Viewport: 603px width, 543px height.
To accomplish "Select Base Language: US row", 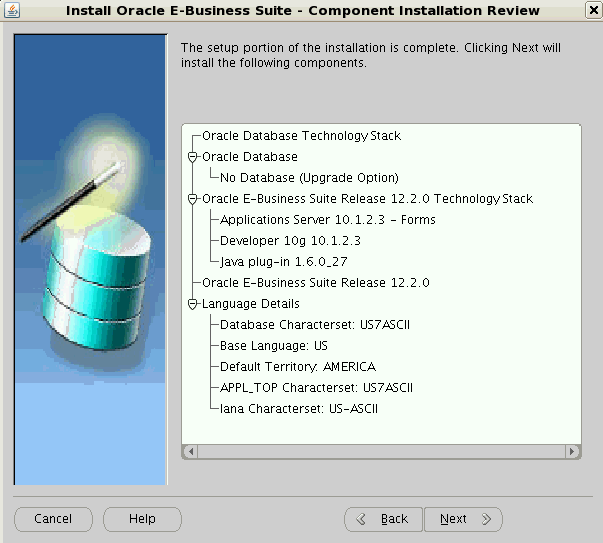I will click(x=273, y=346).
